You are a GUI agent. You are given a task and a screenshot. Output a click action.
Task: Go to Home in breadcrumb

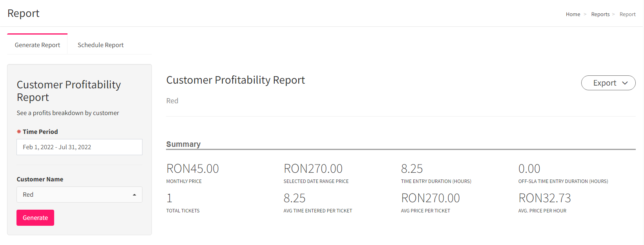click(573, 14)
